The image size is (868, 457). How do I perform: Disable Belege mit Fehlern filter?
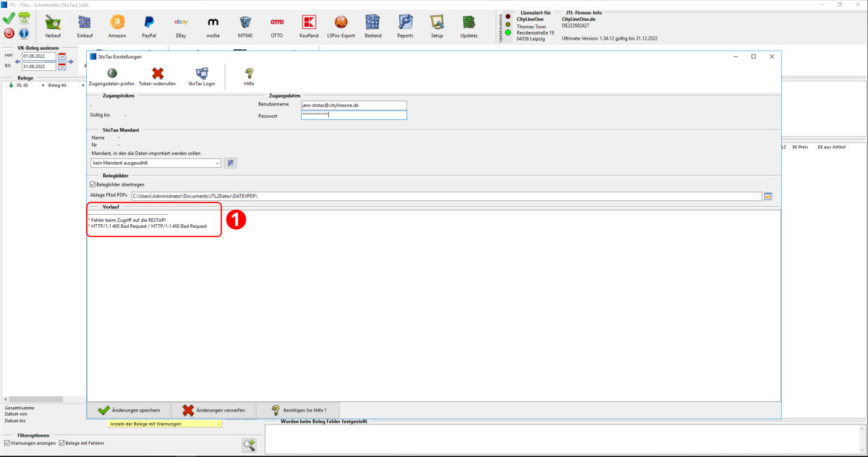pos(62,443)
